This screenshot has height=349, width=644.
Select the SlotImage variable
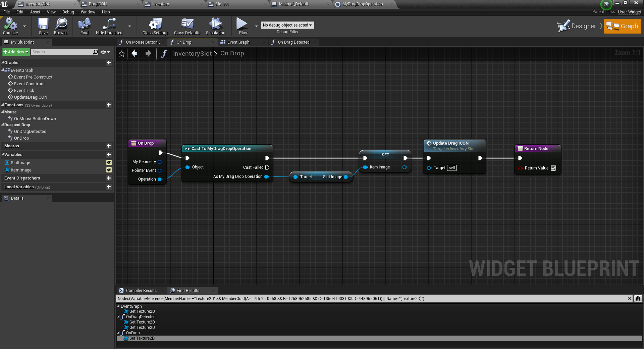coord(20,163)
